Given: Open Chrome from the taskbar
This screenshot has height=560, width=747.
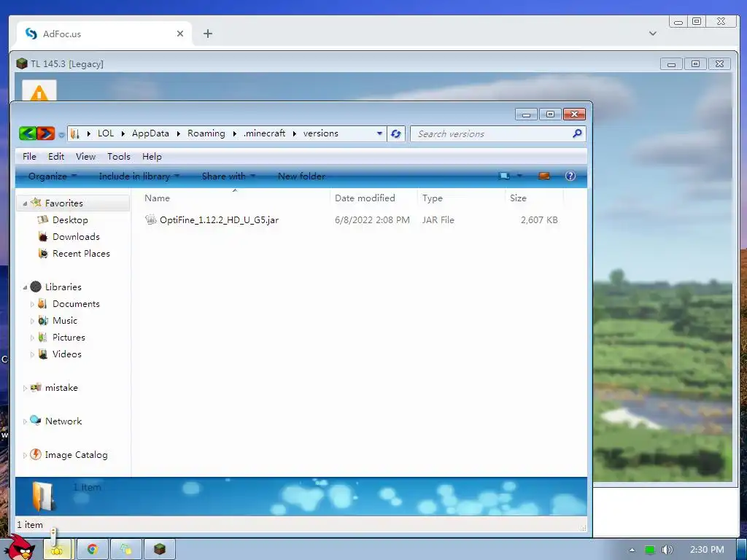Looking at the screenshot, I should point(93,550).
